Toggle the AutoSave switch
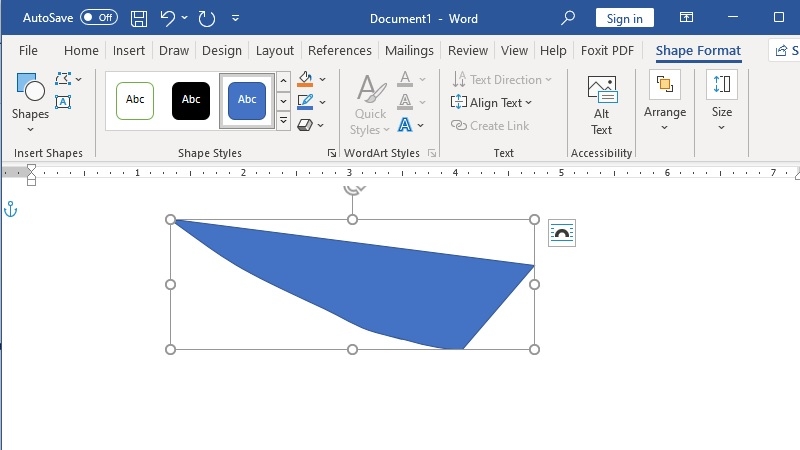 pyautogui.click(x=99, y=18)
